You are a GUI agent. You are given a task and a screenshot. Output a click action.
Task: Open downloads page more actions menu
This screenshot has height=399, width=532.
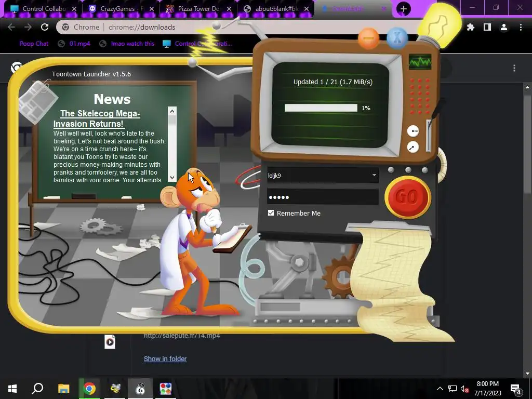click(x=514, y=68)
